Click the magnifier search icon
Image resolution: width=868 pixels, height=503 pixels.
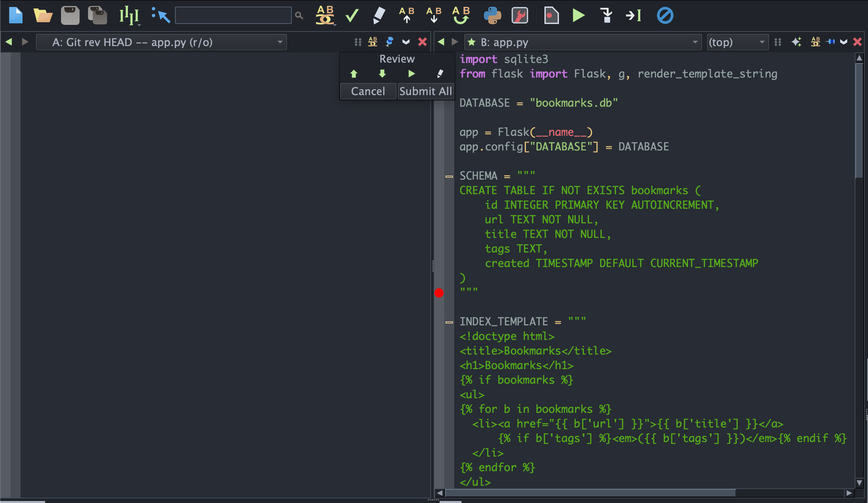299,16
